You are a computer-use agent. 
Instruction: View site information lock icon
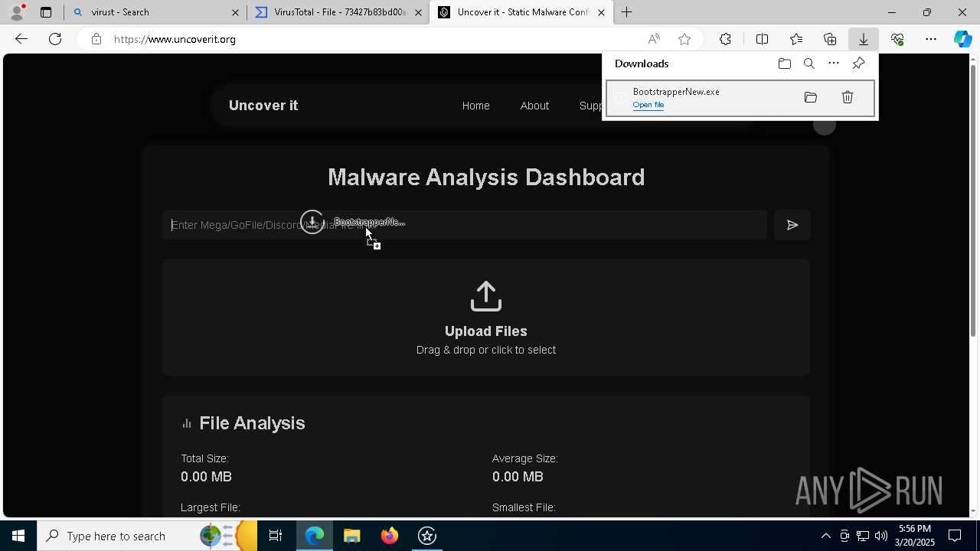click(x=96, y=39)
